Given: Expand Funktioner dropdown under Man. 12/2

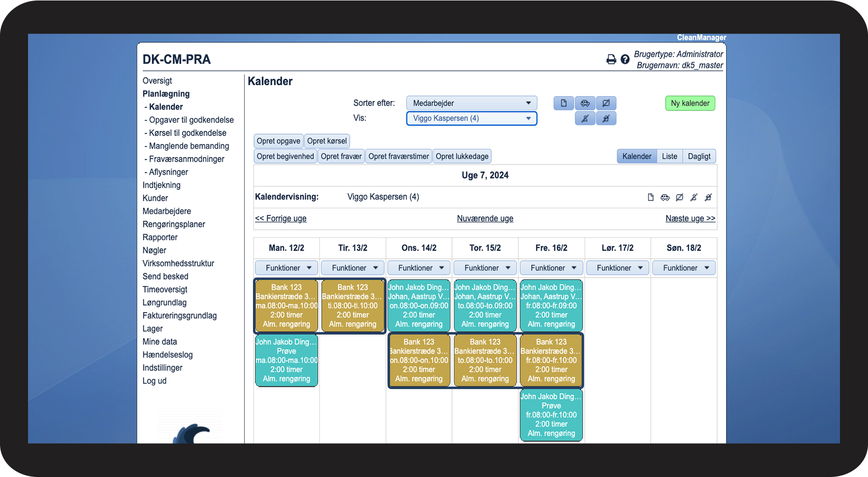Looking at the screenshot, I should pyautogui.click(x=286, y=268).
